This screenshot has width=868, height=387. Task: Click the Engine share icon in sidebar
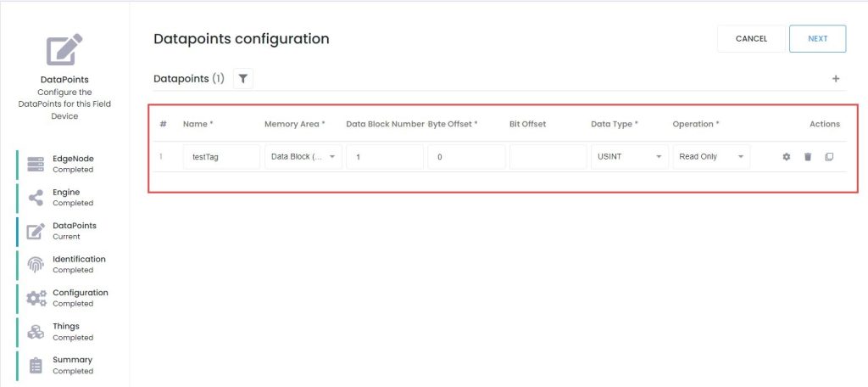(36, 198)
